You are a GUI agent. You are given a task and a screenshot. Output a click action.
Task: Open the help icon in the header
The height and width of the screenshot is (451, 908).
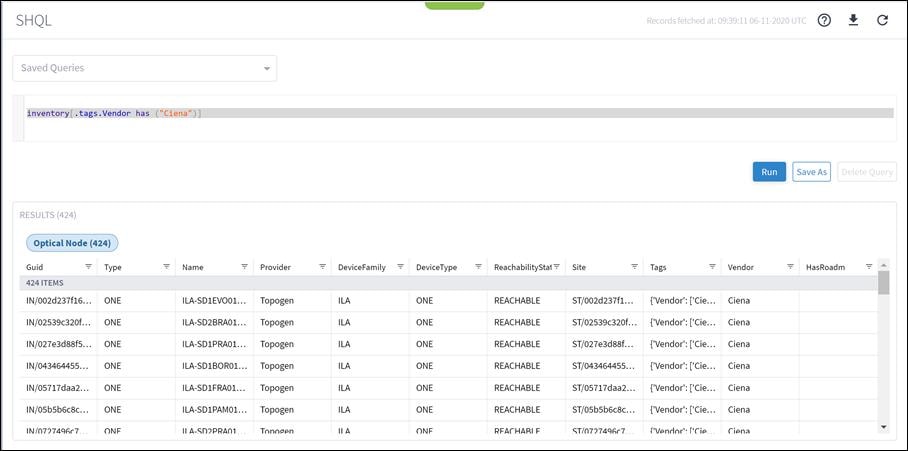(x=824, y=20)
